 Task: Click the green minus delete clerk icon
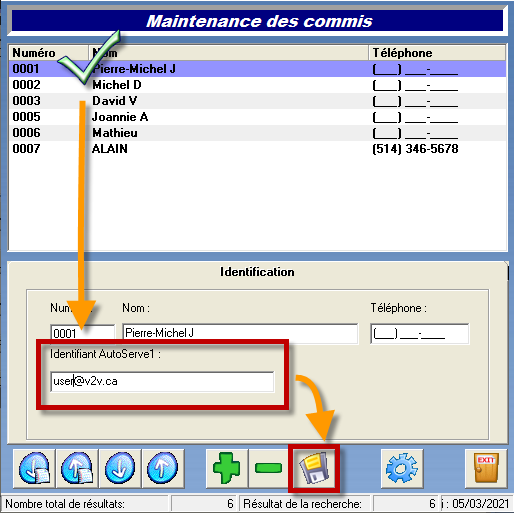pyautogui.click(x=269, y=468)
